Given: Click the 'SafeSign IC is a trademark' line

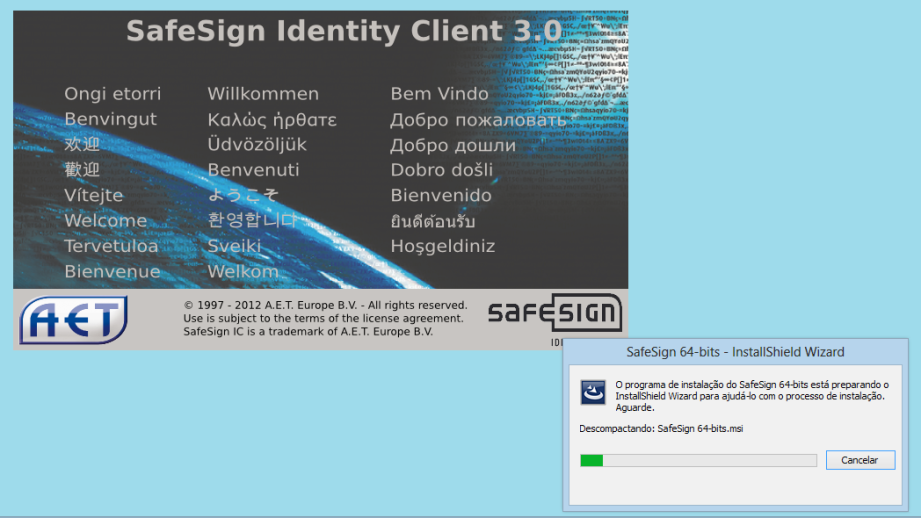Looking at the screenshot, I should click(308, 331).
